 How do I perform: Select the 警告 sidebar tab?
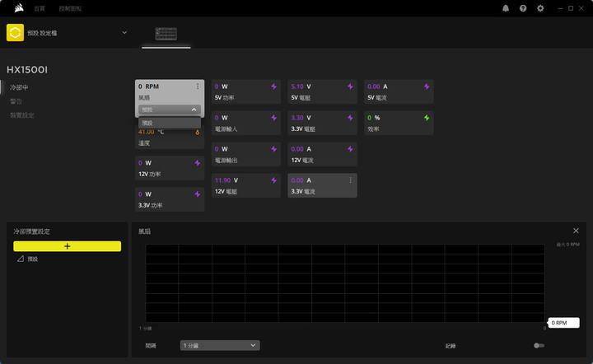[16, 101]
